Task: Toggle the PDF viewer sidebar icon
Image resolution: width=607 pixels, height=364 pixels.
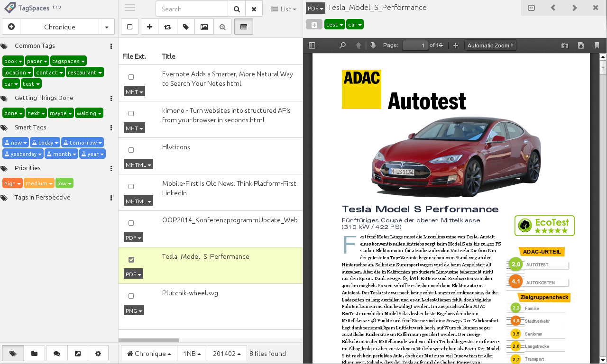Action: coord(312,45)
